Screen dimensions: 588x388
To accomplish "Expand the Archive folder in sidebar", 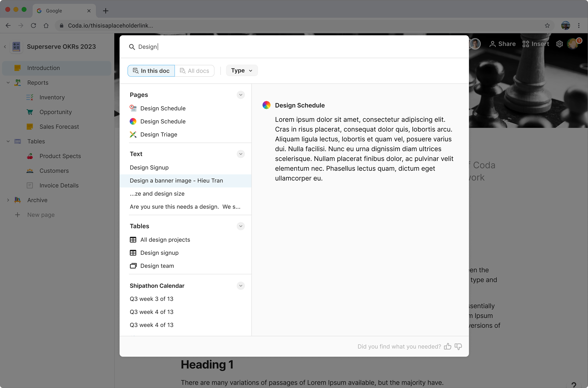I will (x=8, y=200).
